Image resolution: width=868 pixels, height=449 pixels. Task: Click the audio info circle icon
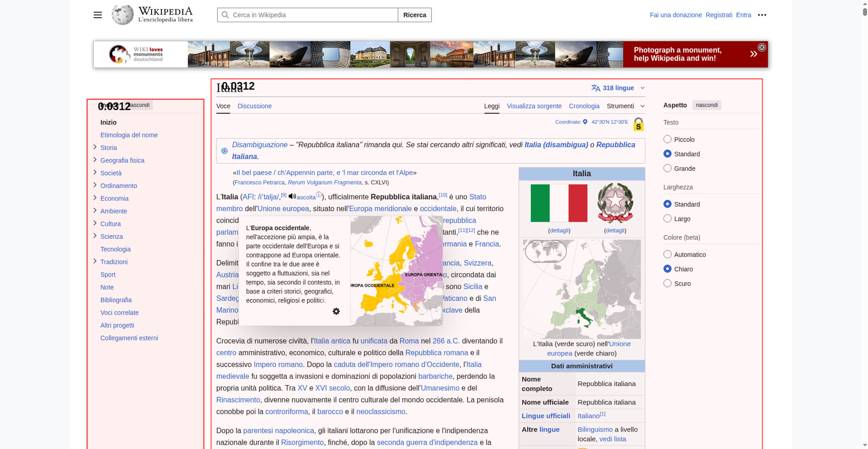319,195
